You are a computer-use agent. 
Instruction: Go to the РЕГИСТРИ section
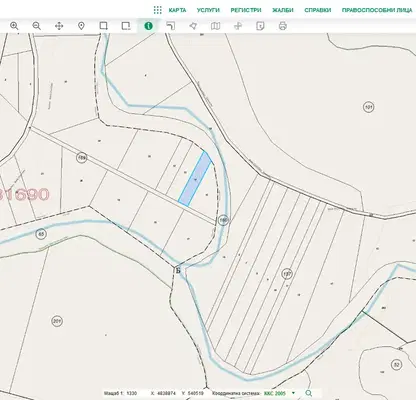(246, 10)
